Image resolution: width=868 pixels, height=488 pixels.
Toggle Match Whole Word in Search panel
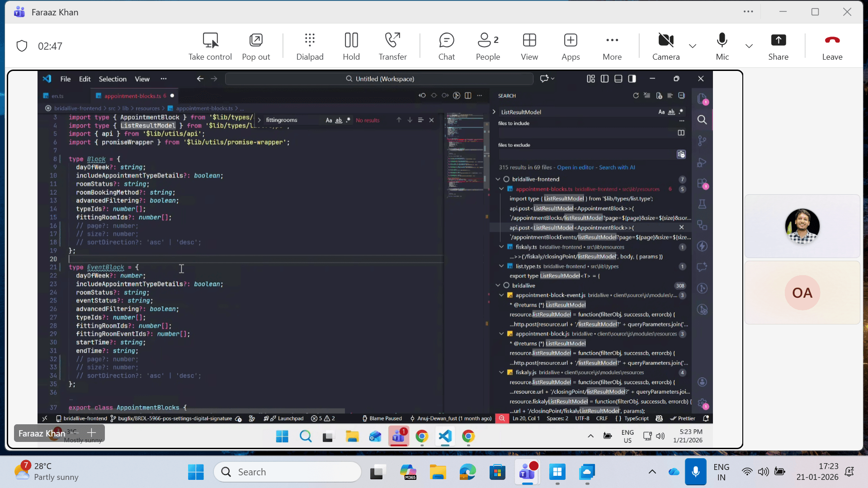(x=671, y=112)
